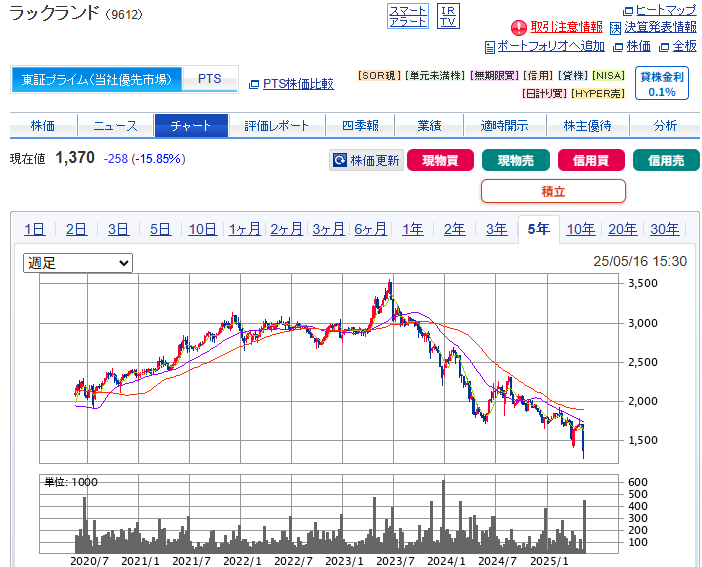This screenshot has width=702, height=567.
Task: Click ポートフォリオへ追加 link
Action: click(x=551, y=46)
